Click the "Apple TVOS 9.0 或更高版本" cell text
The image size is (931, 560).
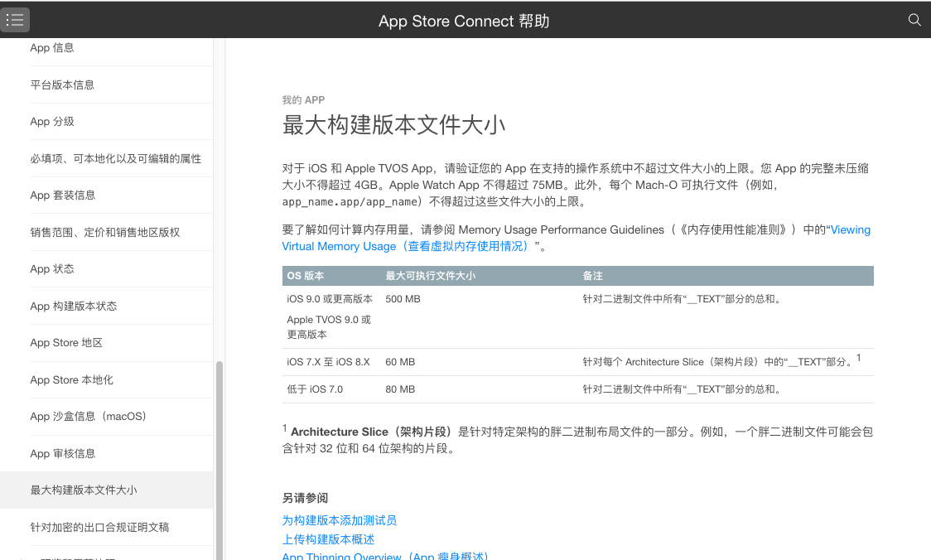(329, 326)
